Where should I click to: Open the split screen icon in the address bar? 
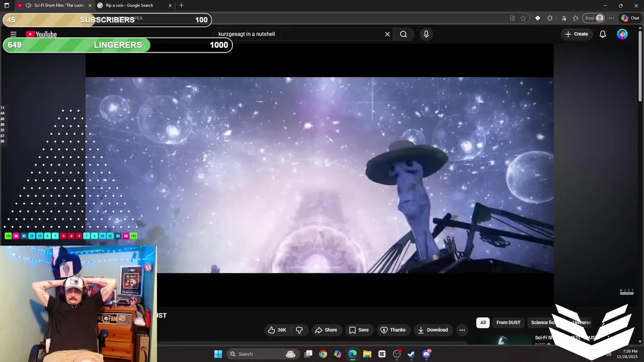click(512, 18)
